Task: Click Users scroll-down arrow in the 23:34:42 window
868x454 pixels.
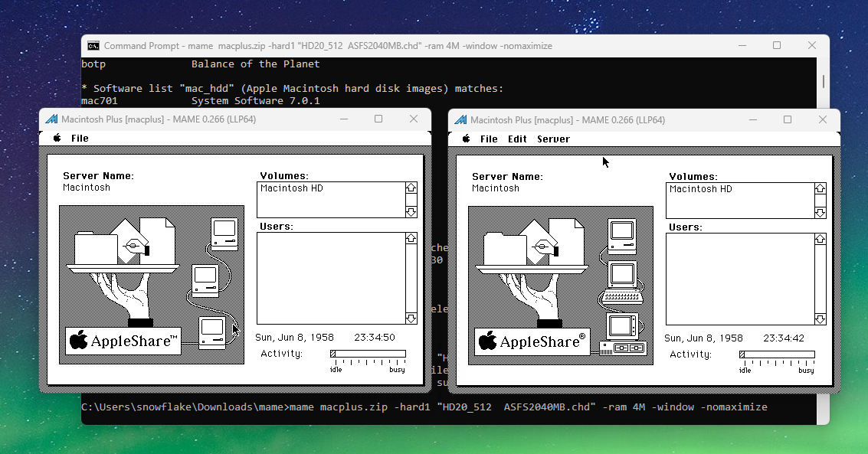Action: coord(821,319)
